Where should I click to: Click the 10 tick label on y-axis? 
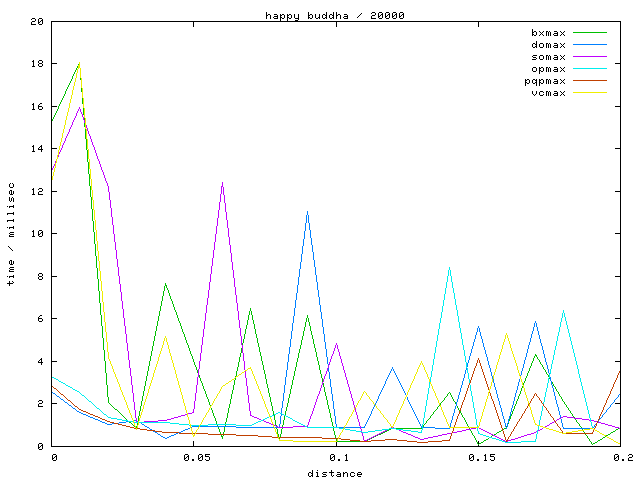click(x=37, y=234)
